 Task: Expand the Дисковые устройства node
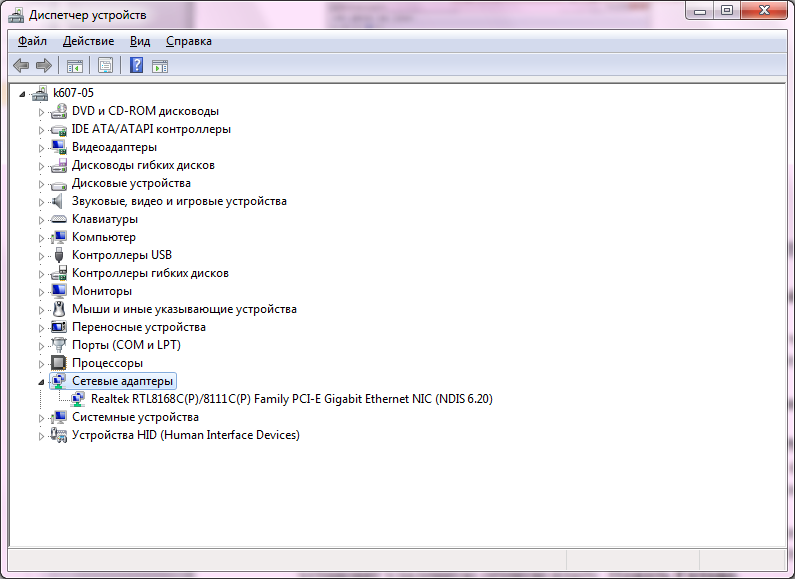pos(41,184)
